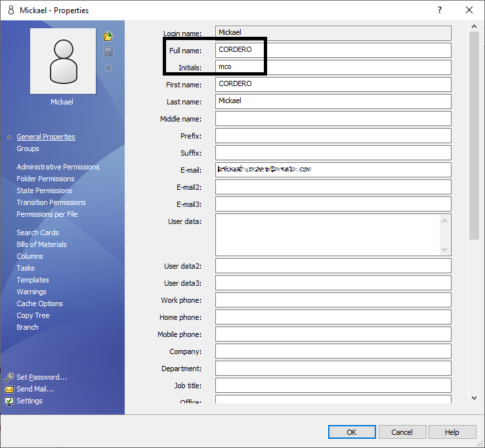Click the remove picture X icon

coord(108,68)
